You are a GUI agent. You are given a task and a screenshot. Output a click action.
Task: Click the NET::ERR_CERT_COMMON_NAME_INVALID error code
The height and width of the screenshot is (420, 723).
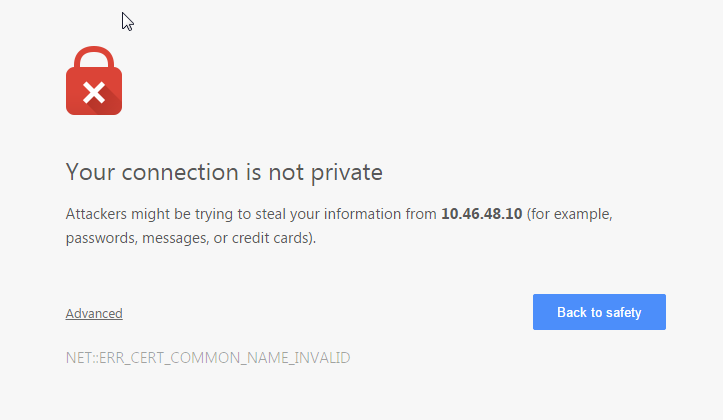208,357
